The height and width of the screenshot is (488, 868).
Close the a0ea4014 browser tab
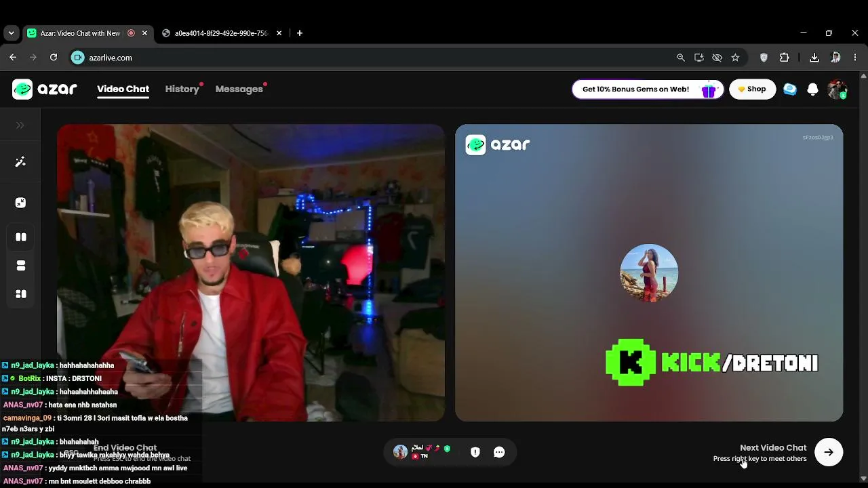tap(279, 33)
